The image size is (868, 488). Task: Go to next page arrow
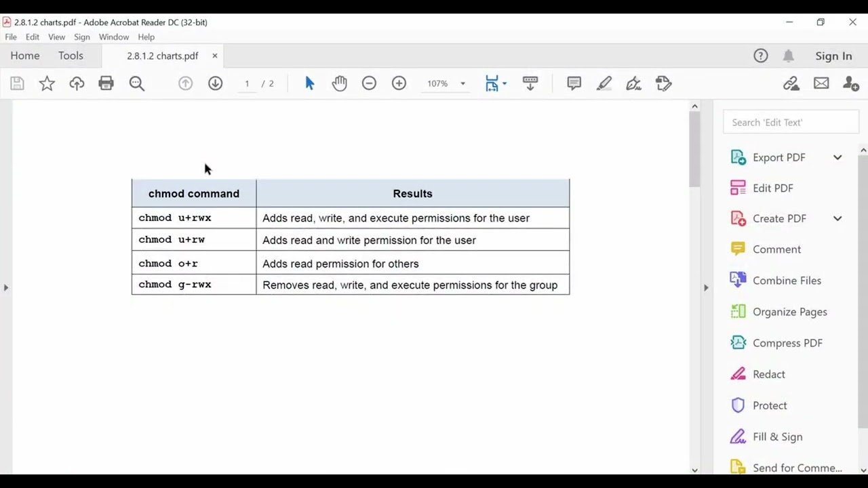tap(215, 83)
